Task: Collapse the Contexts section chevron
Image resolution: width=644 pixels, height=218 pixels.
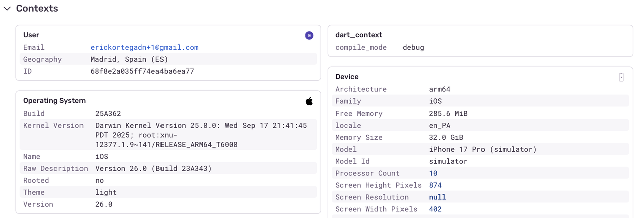Action: tap(7, 9)
